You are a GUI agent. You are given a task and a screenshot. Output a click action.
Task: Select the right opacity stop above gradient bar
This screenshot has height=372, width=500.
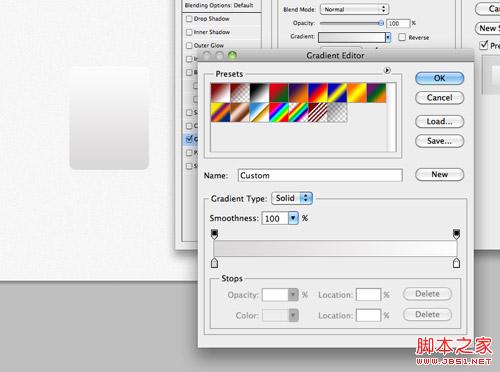pyautogui.click(x=456, y=234)
